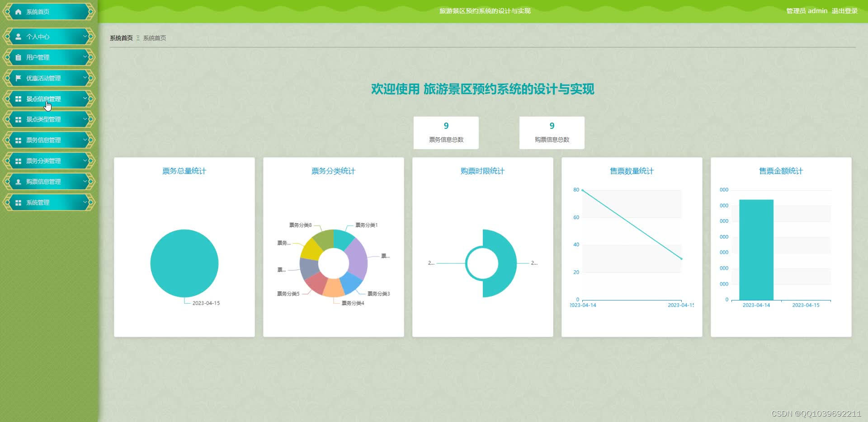Click the grid icon beside 景点类型管理

[x=18, y=120]
